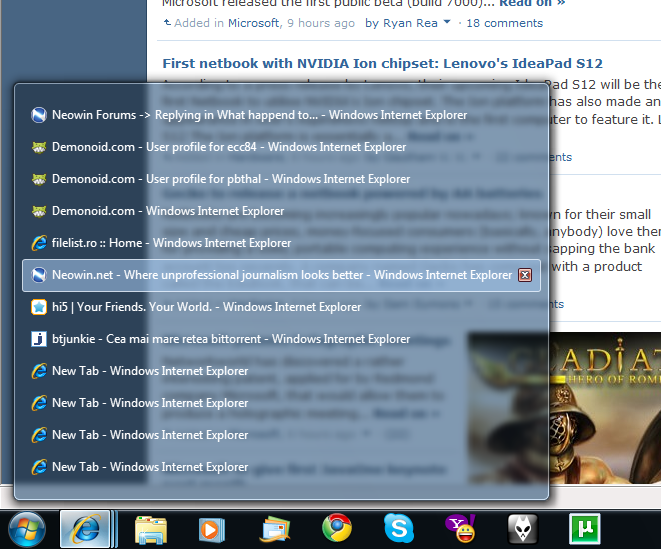Click the Read on link at top
Image resolution: width=661 pixels, height=549 pixels.
coord(532,3)
